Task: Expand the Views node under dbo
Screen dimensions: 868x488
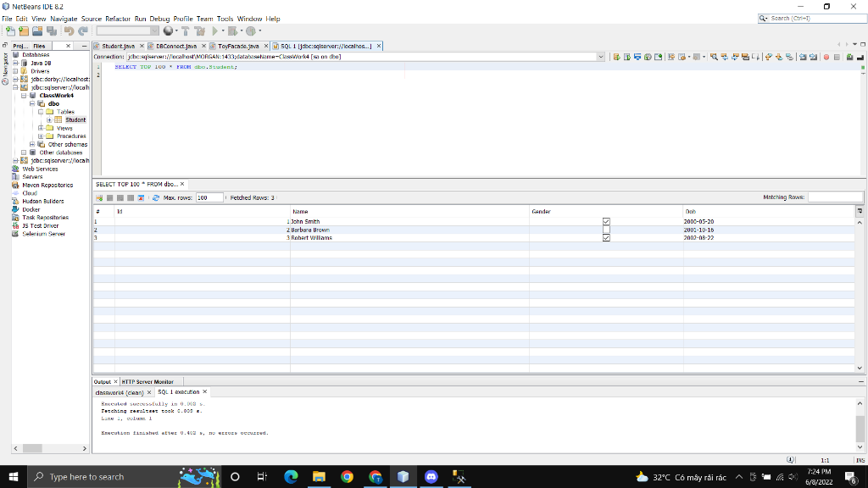Action: point(42,128)
